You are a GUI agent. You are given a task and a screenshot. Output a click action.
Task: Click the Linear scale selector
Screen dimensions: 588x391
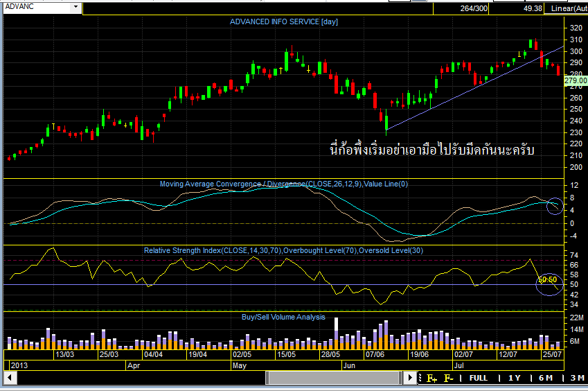tap(567, 8)
